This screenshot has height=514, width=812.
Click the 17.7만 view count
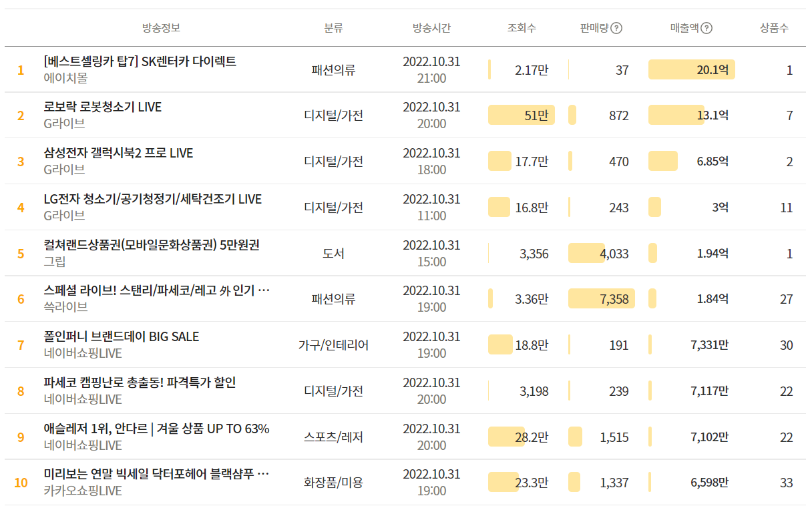pyautogui.click(x=532, y=161)
